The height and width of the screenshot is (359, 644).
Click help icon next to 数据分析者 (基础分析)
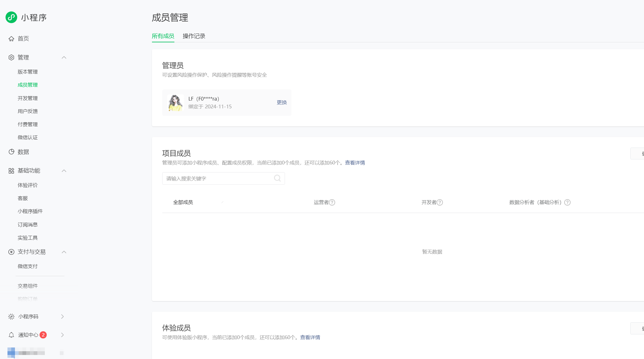(x=567, y=202)
